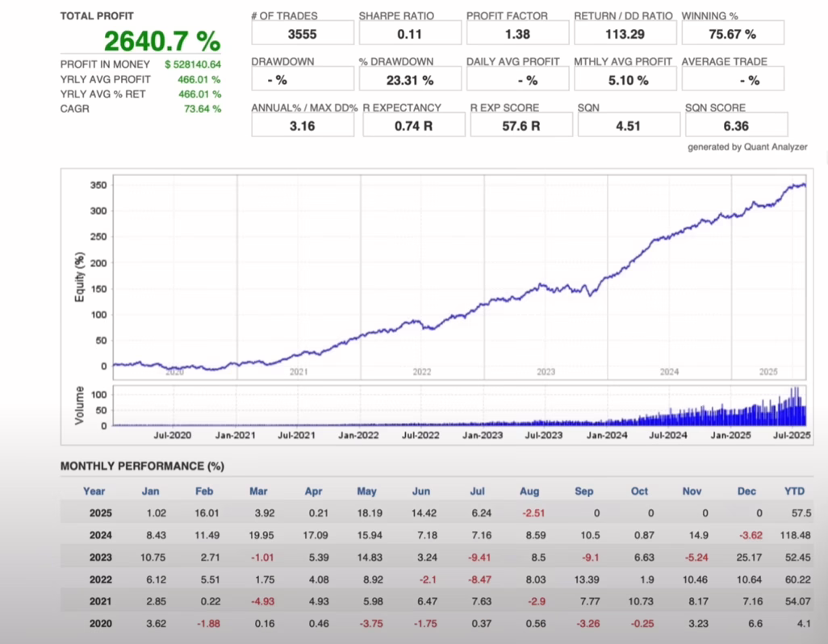
Task: Click the Mthly Avg Profit value 5.10 %
Action: coord(625,80)
